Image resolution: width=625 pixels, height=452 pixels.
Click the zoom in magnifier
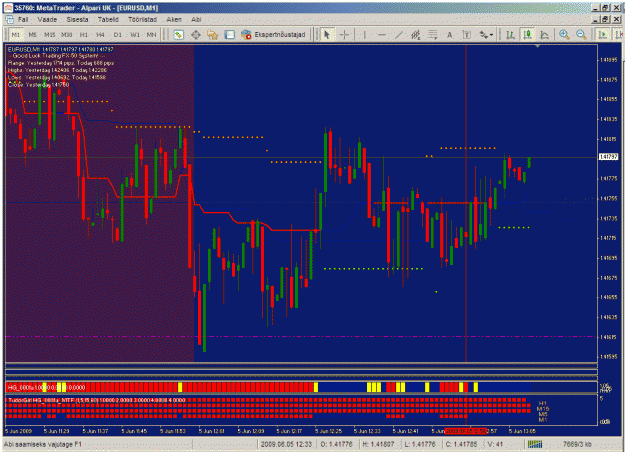[x=564, y=35]
